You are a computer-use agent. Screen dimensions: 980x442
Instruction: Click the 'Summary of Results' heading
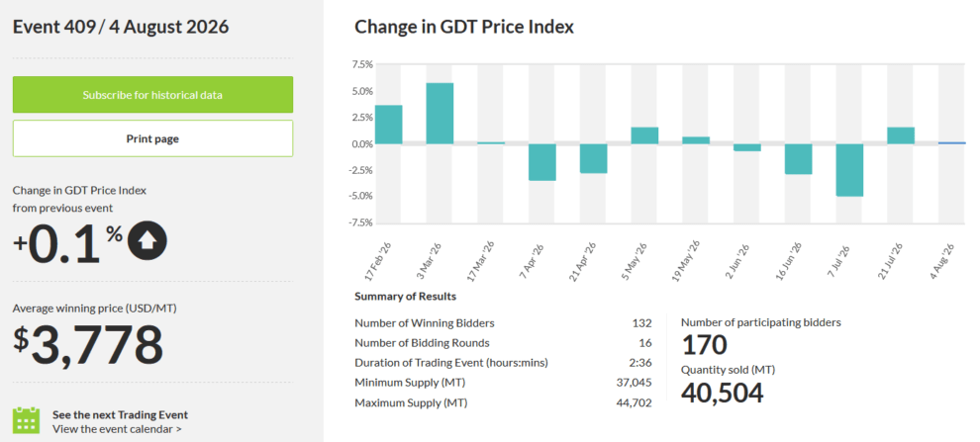click(x=406, y=296)
